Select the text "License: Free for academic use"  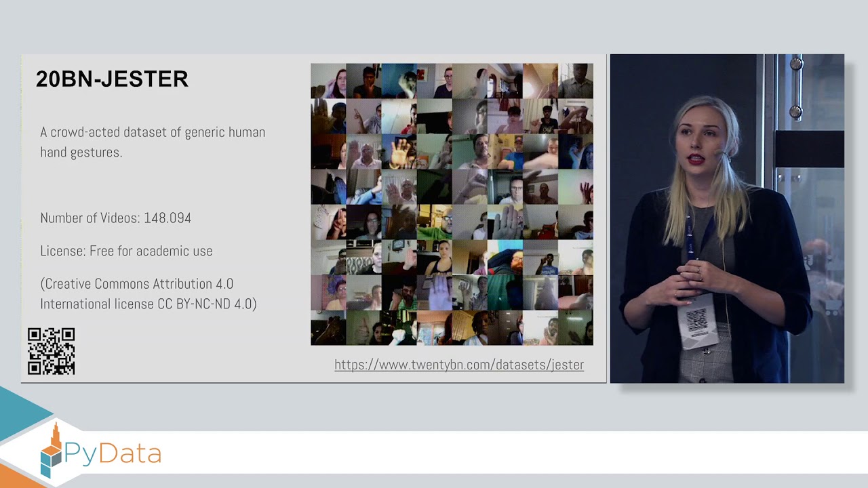126,251
